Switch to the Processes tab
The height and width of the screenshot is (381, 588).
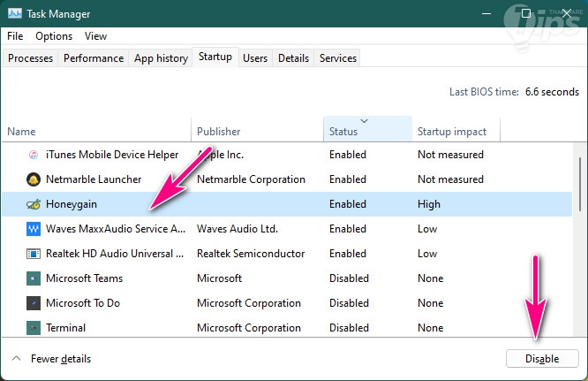point(30,58)
